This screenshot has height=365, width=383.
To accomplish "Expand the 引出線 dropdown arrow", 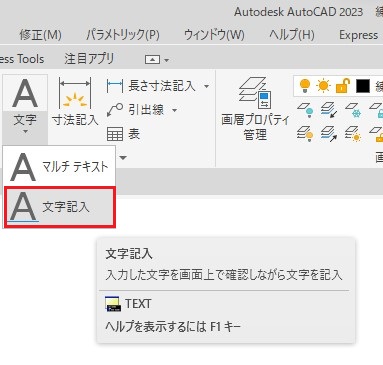I will (174, 110).
